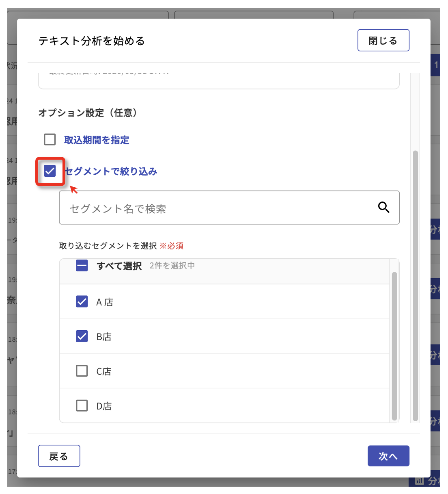Click the magnifier search icon
Viewport: 448px width, 494px height.
pyautogui.click(x=383, y=208)
